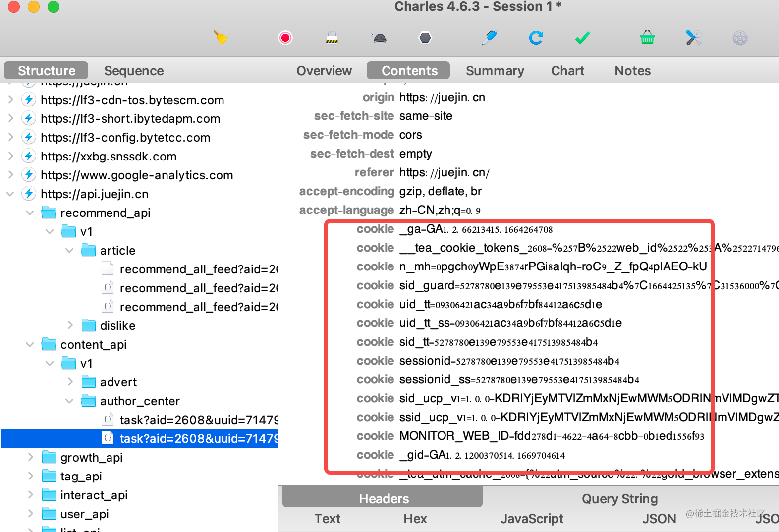This screenshot has width=779, height=532.
Task: Switch response view to JSON
Action: click(659, 519)
